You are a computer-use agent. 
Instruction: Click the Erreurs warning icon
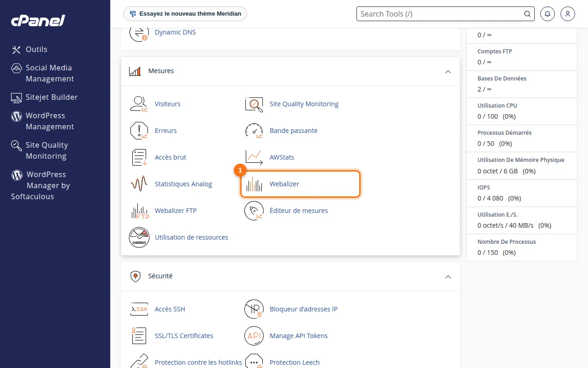click(139, 131)
